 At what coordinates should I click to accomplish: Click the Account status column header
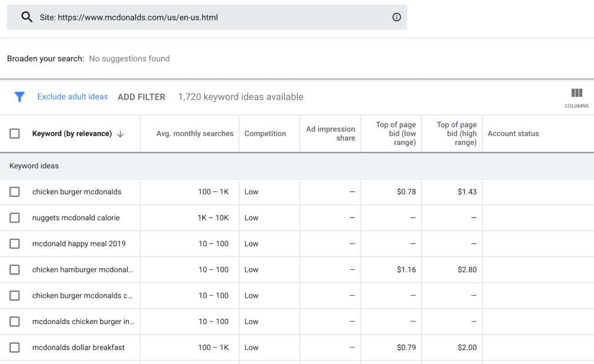[x=513, y=133]
